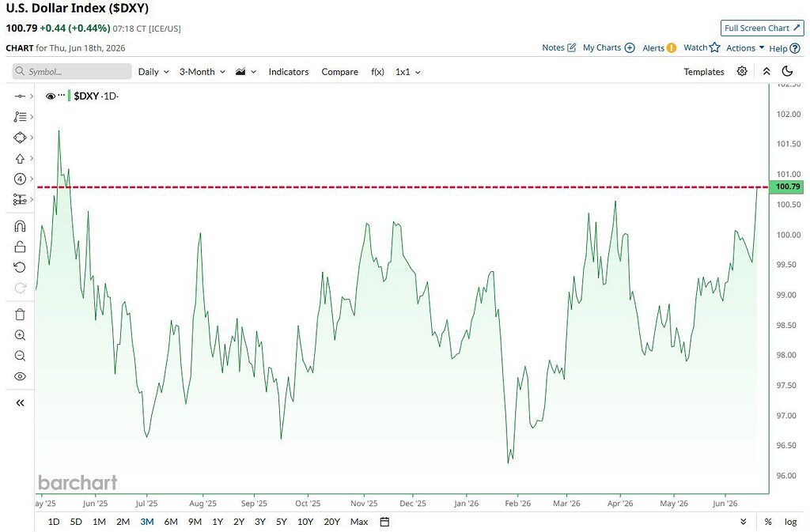Enable log scale

[790, 522]
